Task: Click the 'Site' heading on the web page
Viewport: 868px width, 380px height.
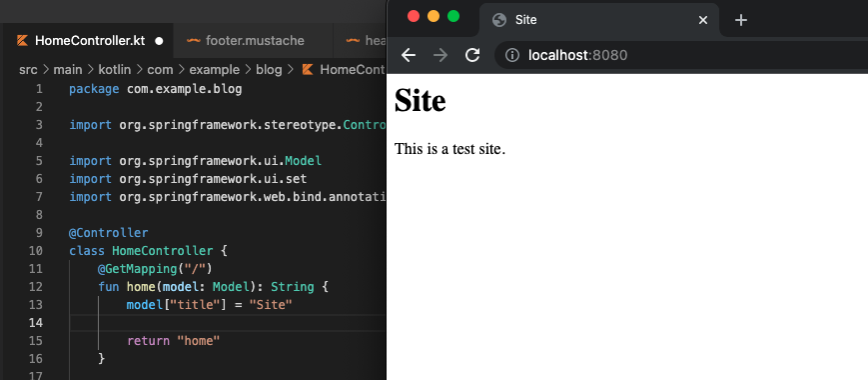Action: tap(420, 101)
